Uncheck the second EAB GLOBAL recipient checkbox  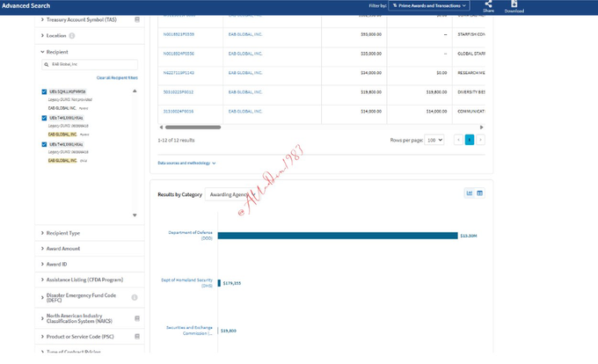point(45,118)
